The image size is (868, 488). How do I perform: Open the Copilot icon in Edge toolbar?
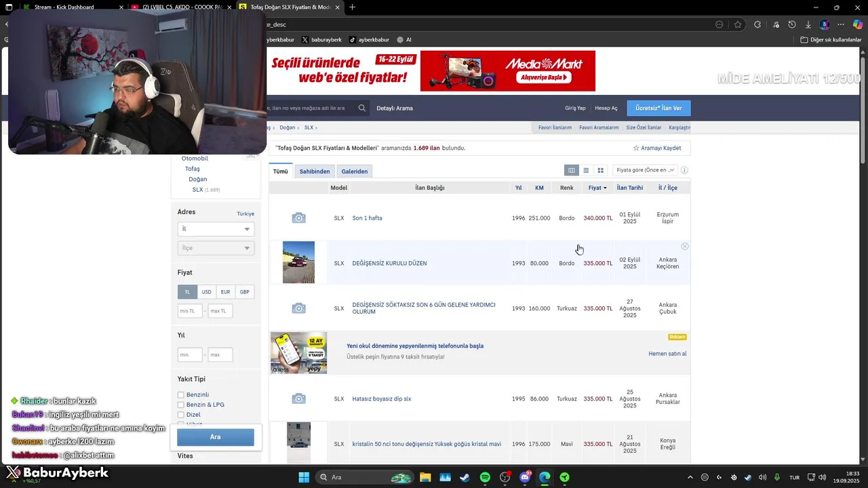tap(858, 24)
